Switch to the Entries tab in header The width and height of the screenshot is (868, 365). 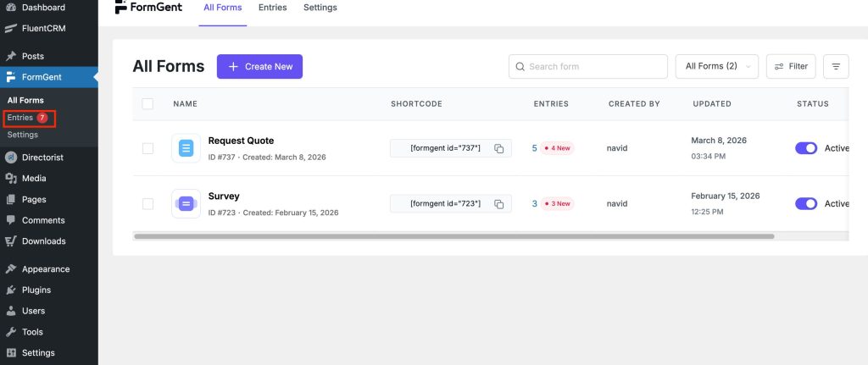(x=272, y=8)
